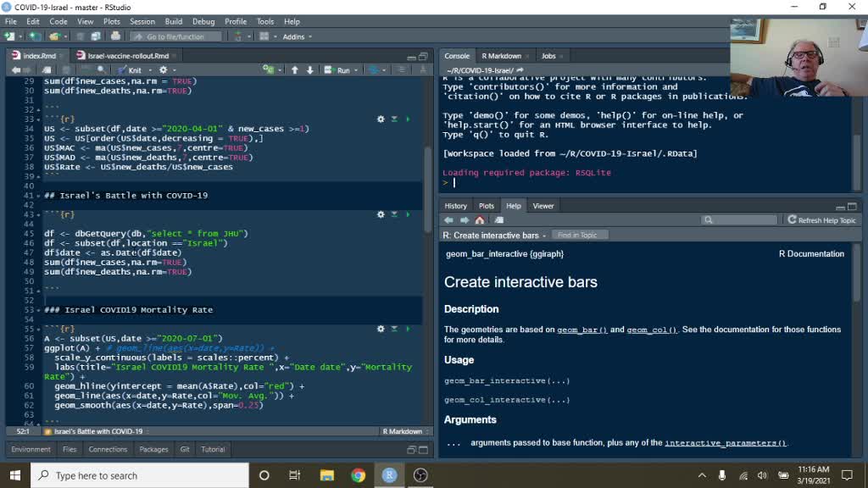This screenshot has width=868, height=488.
Task: Click the Help search field
Action: 739,220
